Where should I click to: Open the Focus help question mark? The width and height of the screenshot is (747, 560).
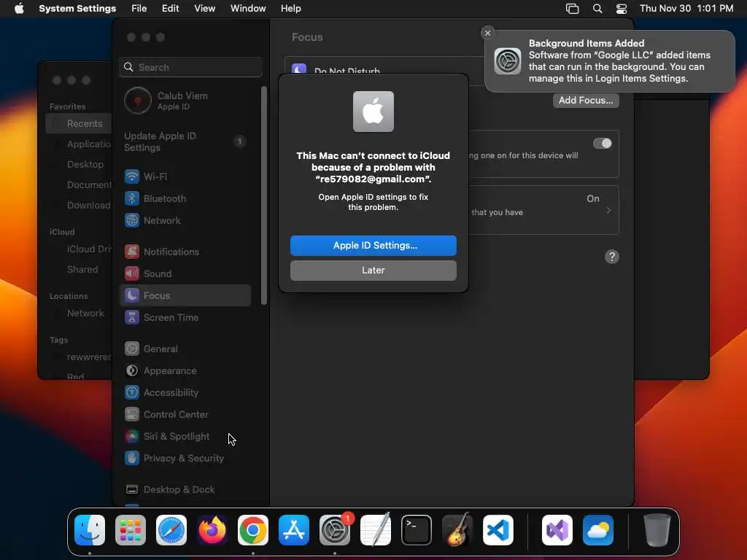[612, 257]
